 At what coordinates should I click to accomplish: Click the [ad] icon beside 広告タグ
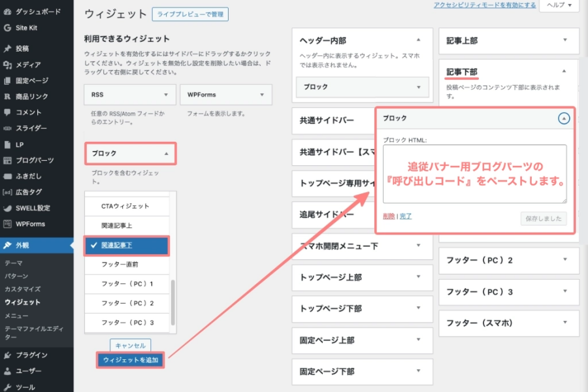(x=7, y=192)
